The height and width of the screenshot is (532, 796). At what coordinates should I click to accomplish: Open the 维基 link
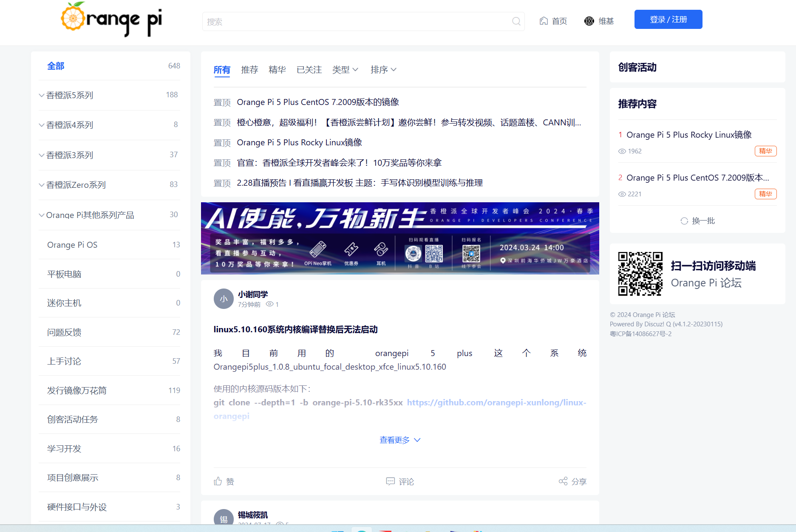coord(606,21)
